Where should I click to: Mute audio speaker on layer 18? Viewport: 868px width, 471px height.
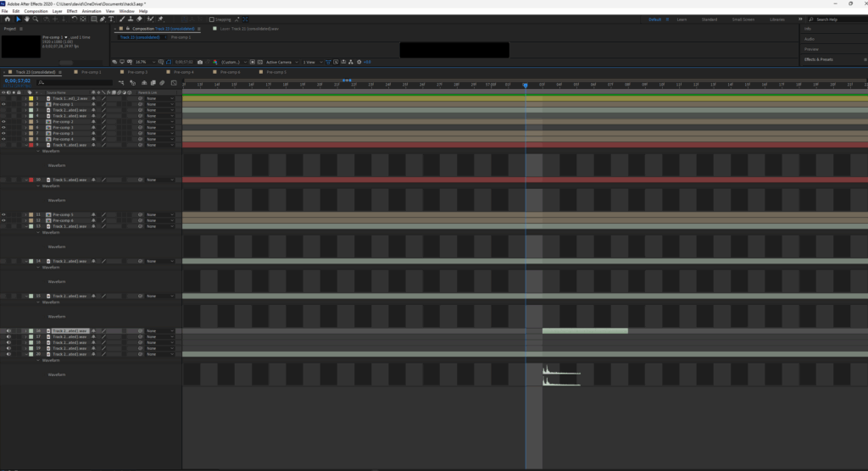click(8, 342)
